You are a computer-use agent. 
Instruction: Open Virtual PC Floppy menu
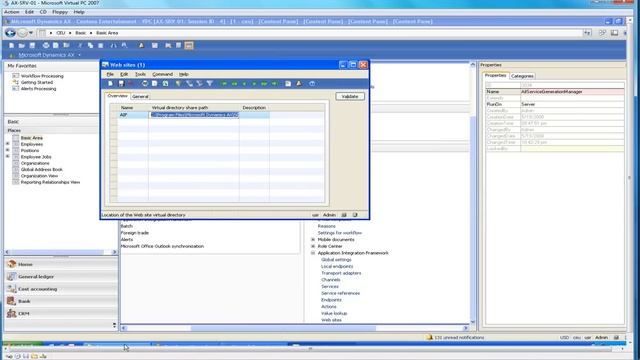[60, 12]
